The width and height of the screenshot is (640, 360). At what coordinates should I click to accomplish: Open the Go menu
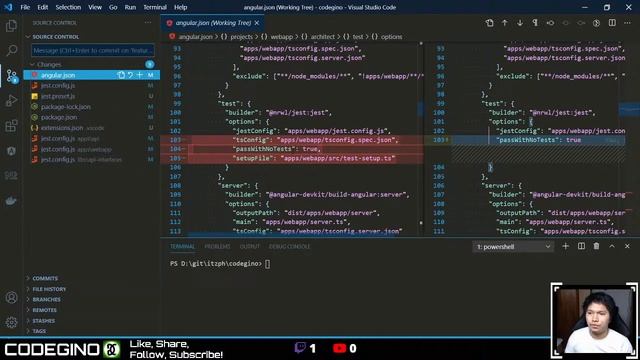[113, 7]
